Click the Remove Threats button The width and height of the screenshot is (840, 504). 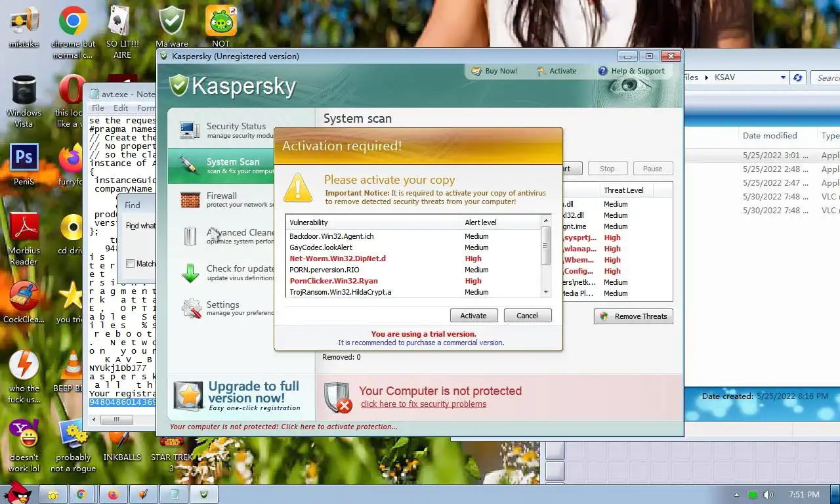(x=633, y=316)
